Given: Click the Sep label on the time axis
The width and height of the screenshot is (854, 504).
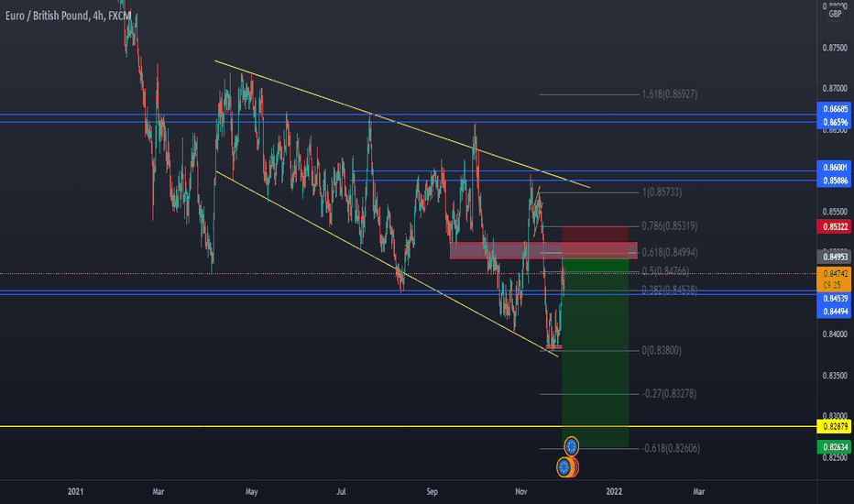Looking at the screenshot, I should (432, 491).
